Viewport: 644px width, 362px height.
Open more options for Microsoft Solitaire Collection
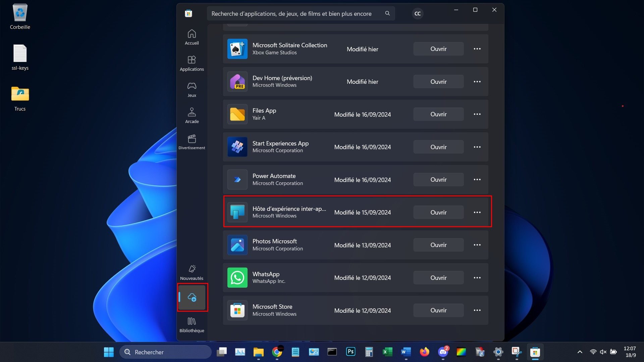477,49
